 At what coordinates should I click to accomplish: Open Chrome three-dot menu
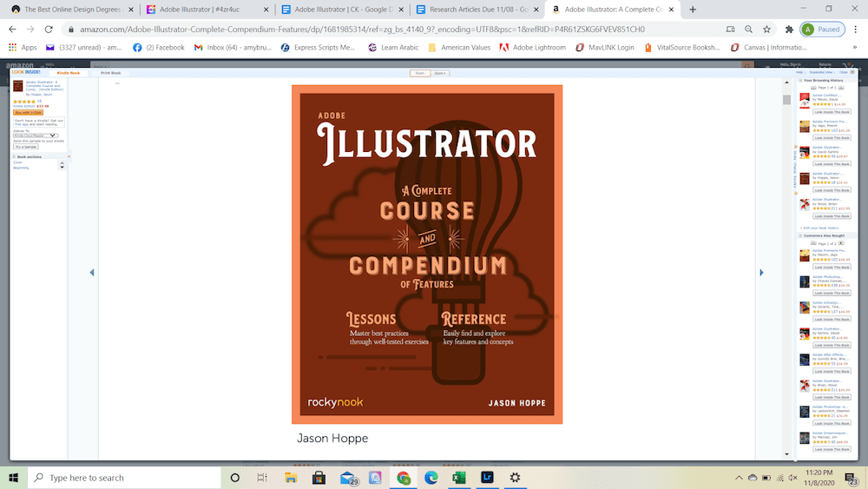[855, 30]
